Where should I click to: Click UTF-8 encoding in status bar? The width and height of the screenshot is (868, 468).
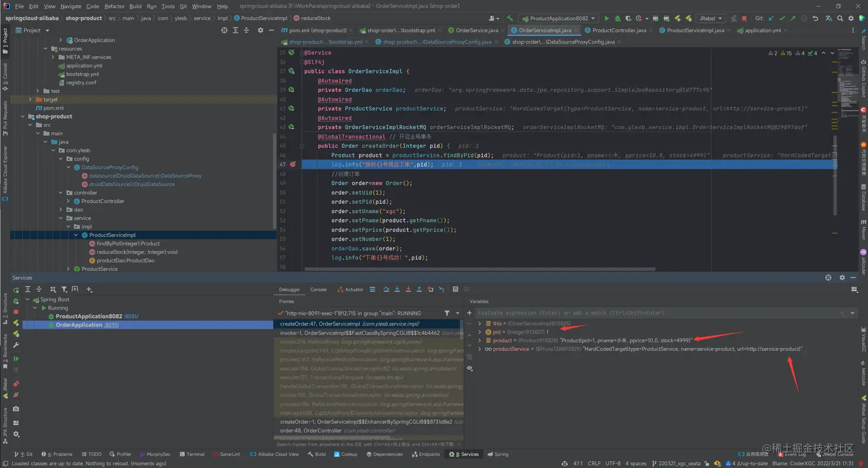coord(613,463)
